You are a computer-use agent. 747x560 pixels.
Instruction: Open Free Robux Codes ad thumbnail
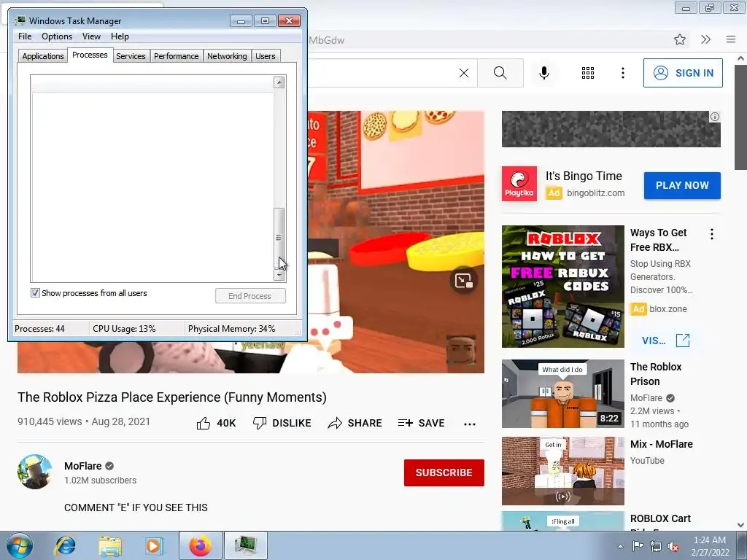click(562, 287)
